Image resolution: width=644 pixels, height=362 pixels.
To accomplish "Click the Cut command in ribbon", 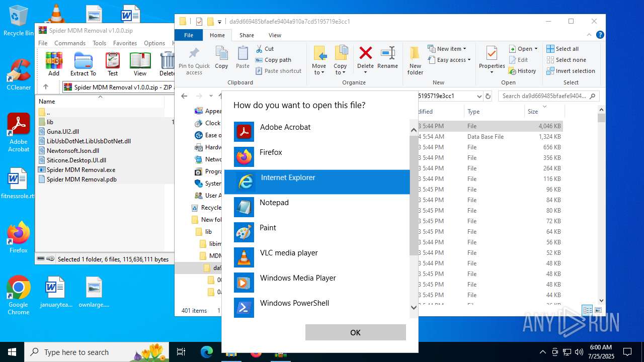I will tap(265, 49).
